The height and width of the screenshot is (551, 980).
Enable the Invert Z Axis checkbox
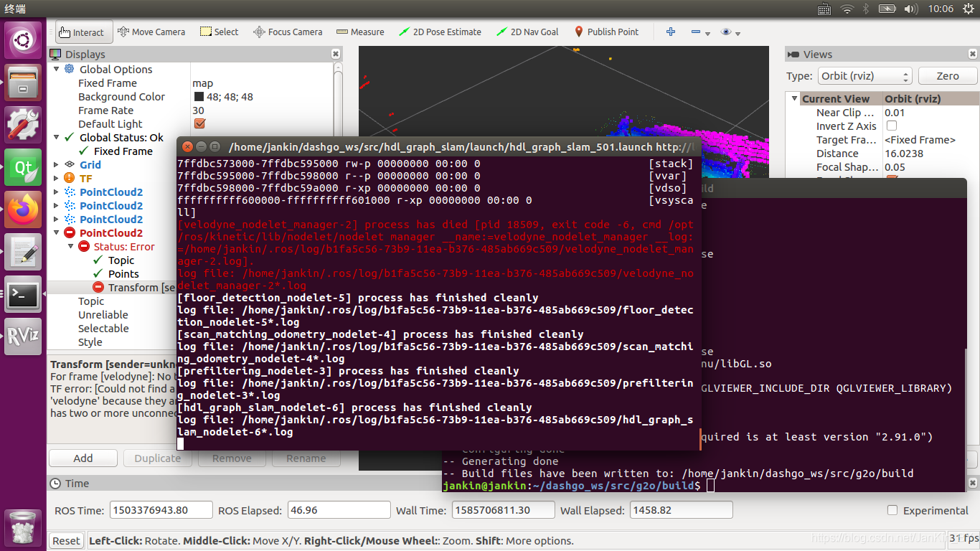893,126
